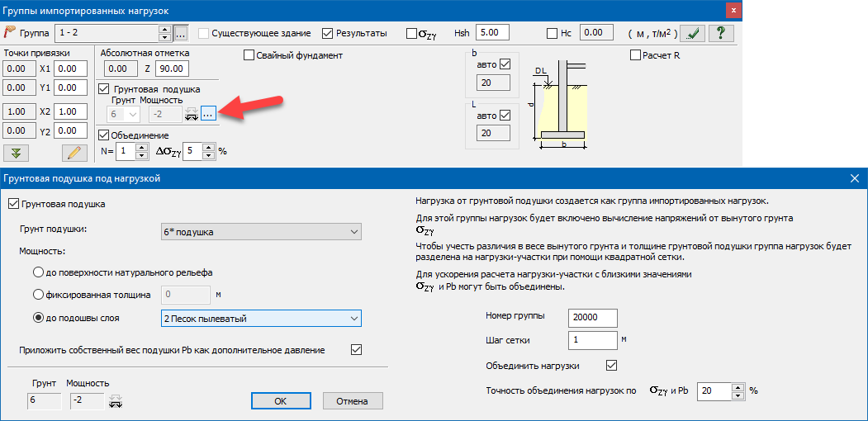Toggle Свайный фундамент checkbox
The width and height of the screenshot is (868, 421).
(249, 55)
